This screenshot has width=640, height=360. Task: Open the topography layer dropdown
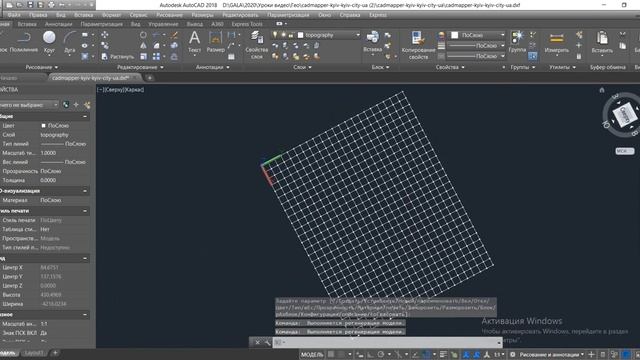(358, 35)
